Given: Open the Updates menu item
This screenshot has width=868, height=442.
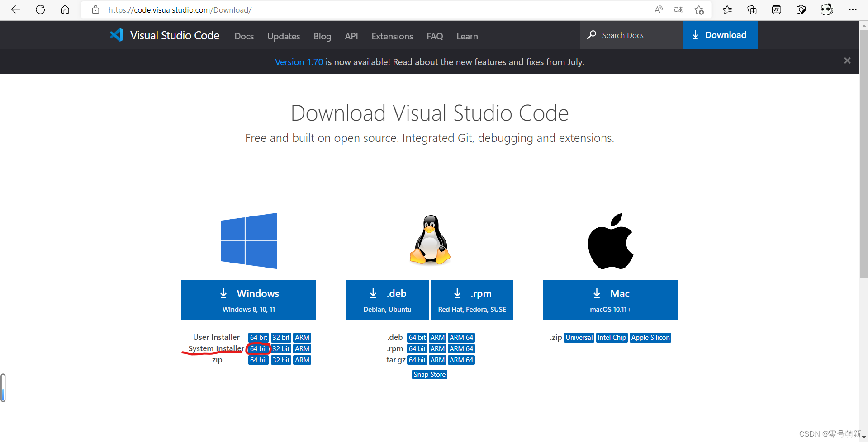Looking at the screenshot, I should [284, 36].
